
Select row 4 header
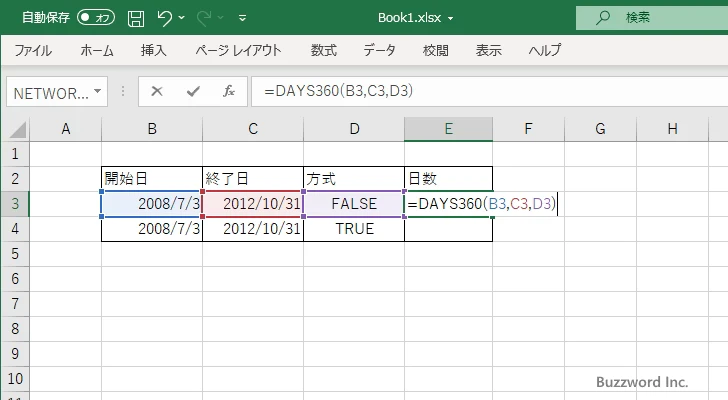pyautogui.click(x=15, y=229)
